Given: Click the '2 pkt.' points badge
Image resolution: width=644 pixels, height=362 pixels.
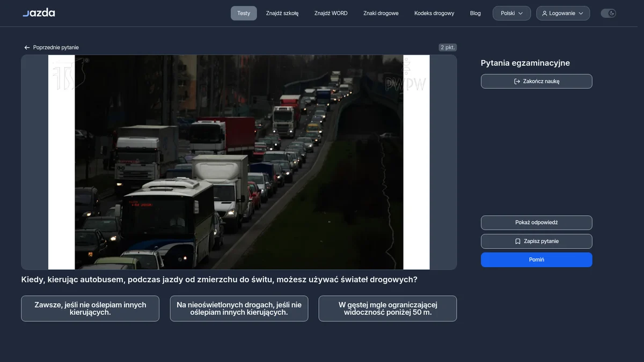Looking at the screenshot, I should 448,47.
